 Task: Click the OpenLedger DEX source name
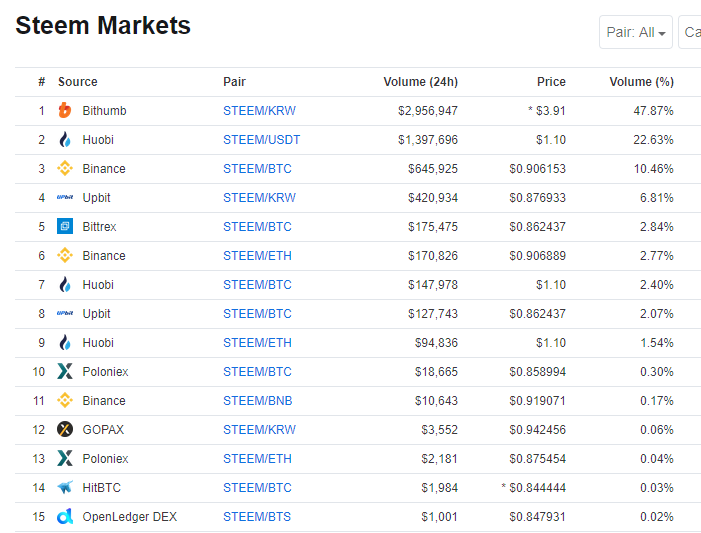(130, 517)
